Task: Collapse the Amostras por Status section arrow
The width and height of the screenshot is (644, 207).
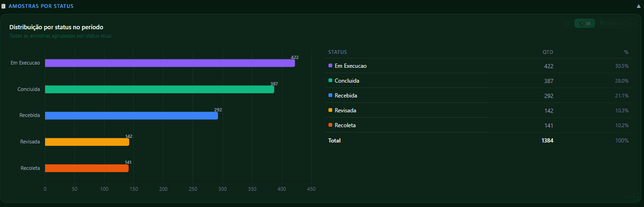Action: 639,6
